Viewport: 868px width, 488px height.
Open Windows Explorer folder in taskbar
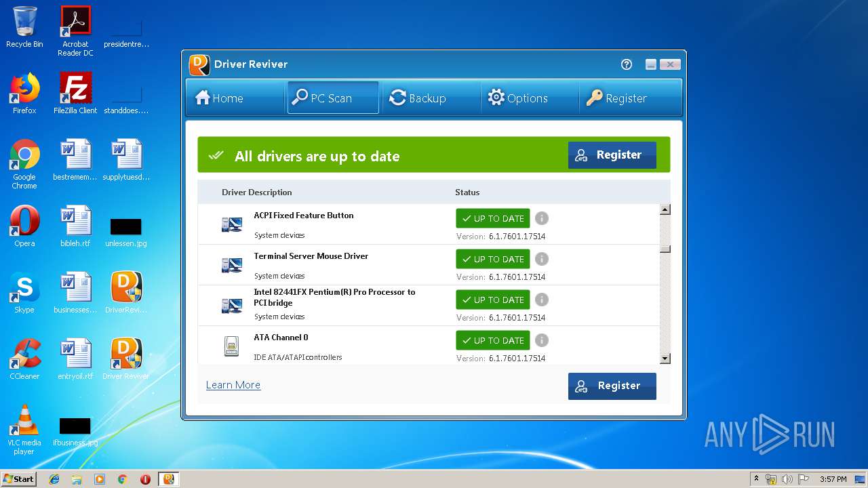(77, 479)
